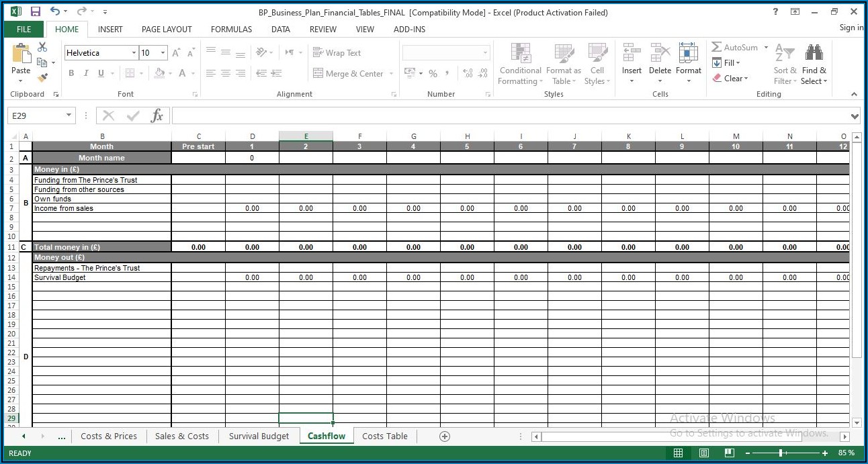This screenshot has width=868, height=464.
Task: Toggle Bold formatting
Action: (x=71, y=73)
